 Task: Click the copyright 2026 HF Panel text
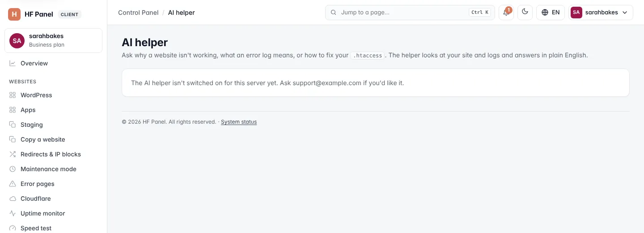pos(169,122)
